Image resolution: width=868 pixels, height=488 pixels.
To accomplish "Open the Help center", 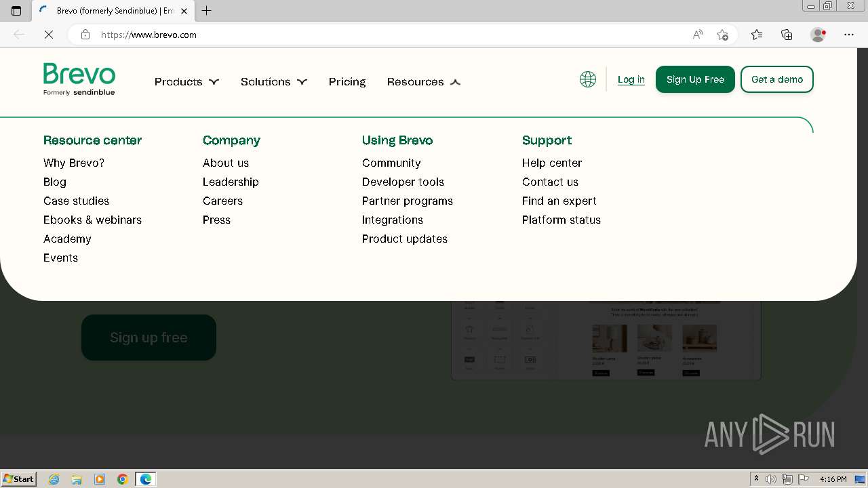I will [552, 163].
